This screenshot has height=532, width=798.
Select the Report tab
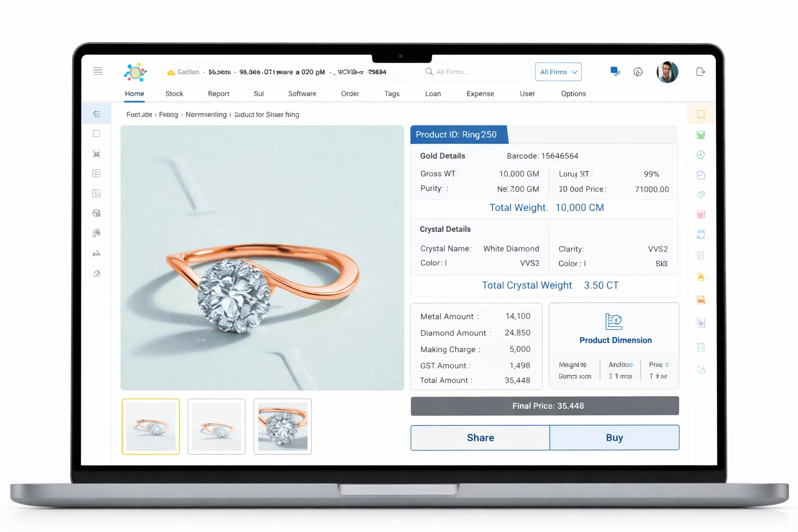coord(218,94)
